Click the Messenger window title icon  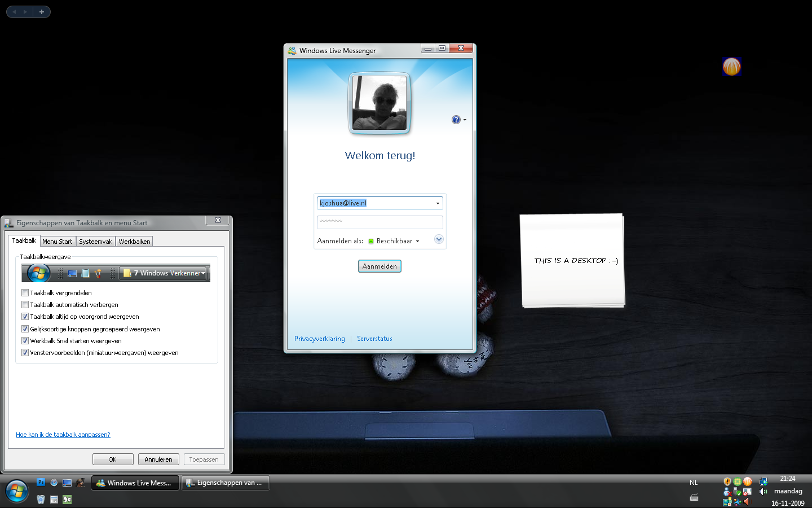click(x=292, y=50)
